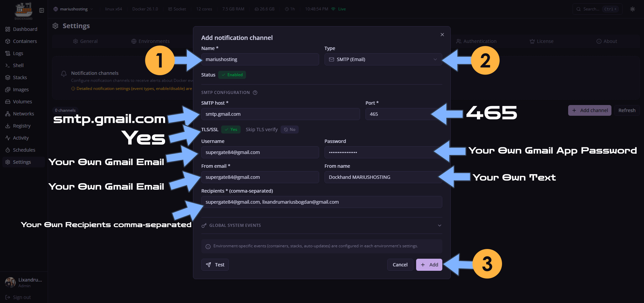The height and width of the screenshot is (303, 644).
Task: Switch to the Authentication tab
Action: (476, 41)
